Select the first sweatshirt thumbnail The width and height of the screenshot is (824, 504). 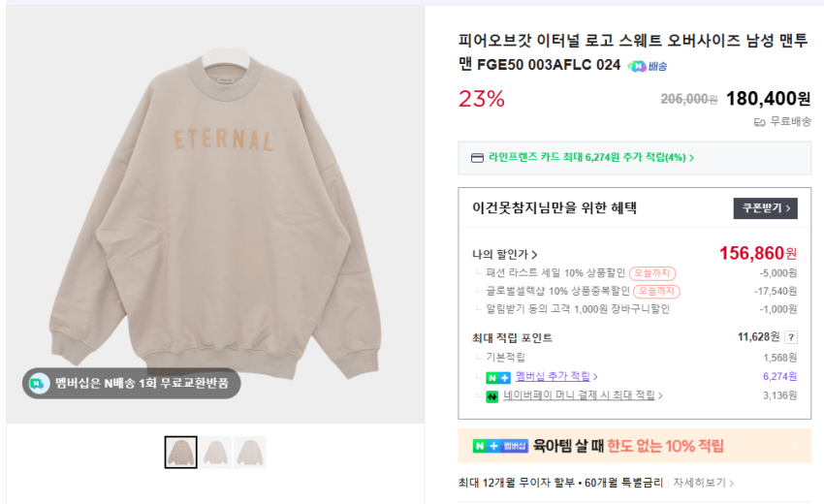point(180,453)
